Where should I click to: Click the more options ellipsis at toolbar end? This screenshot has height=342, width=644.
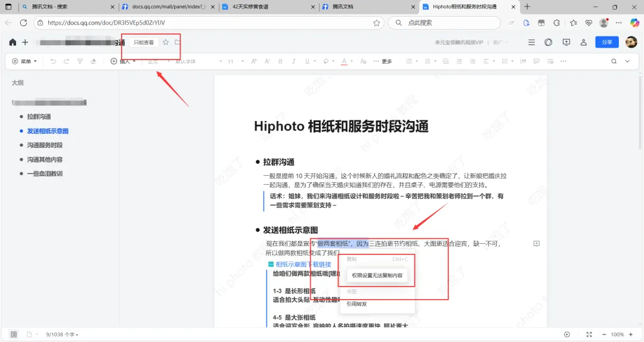(x=563, y=61)
